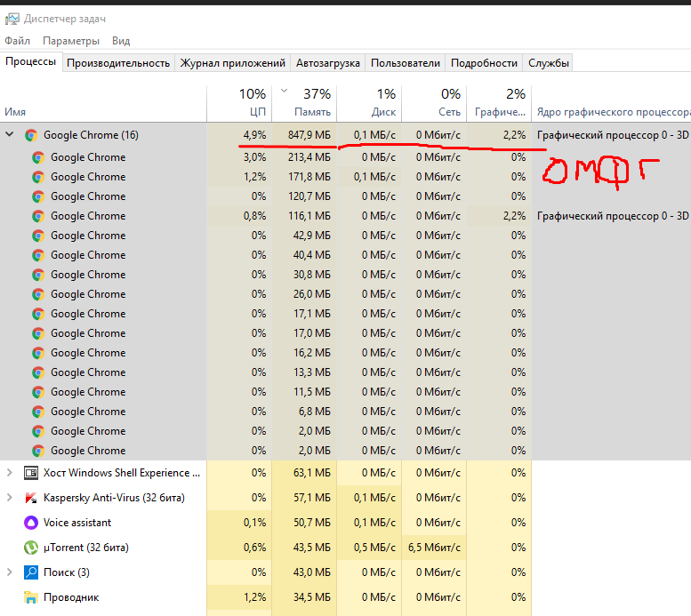Click the Google Chrome (16) group icon
The height and width of the screenshot is (616, 691).
coord(31,135)
